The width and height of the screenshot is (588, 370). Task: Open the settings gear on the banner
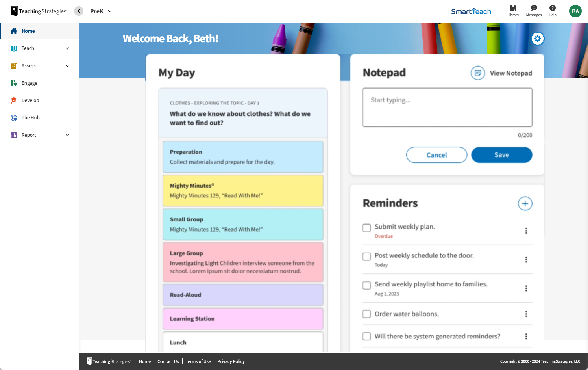538,39
